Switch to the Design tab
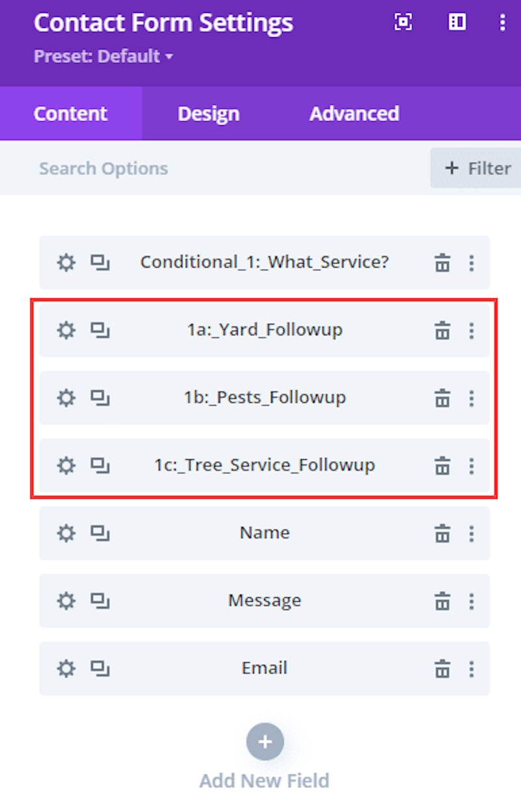This screenshot has width=521, height=812. (208, 114)
